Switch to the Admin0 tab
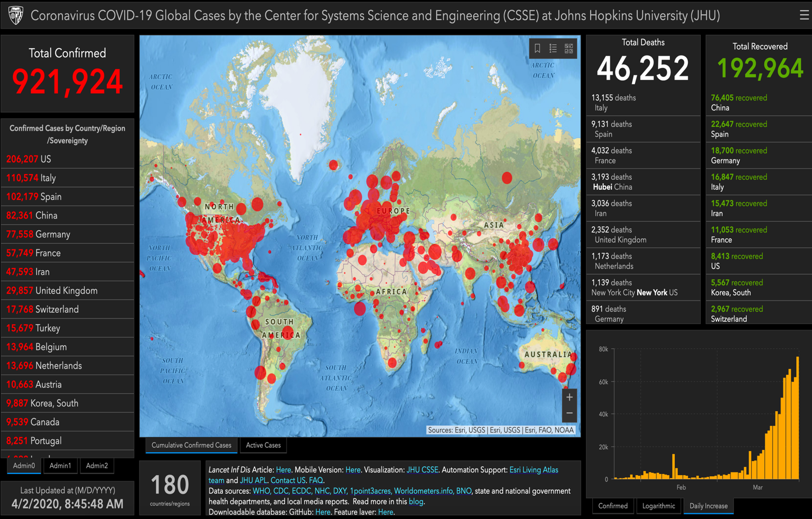The image size is (812, 519). pos(24,466)
